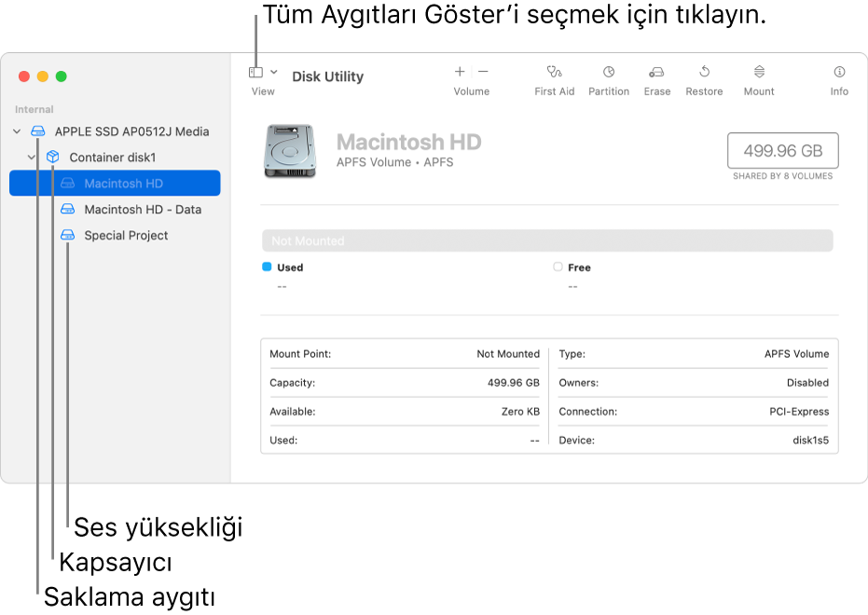The image size is (868, 615).
Task: Select the Special Project volume icon
Action: point(67,235)
